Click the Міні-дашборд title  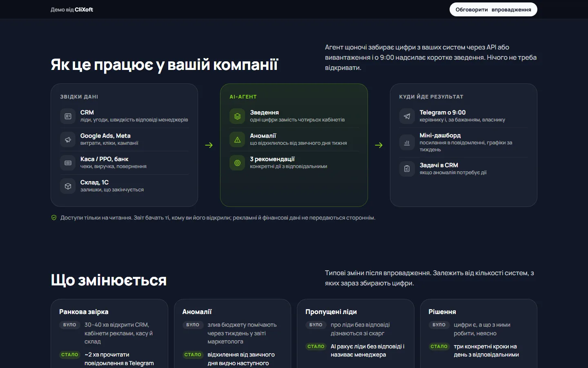coord(440,135)
